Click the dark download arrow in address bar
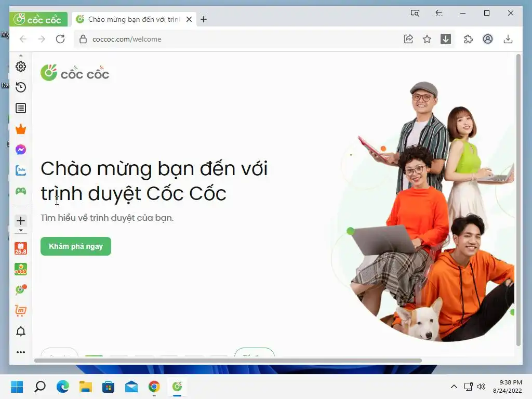Viewport: 532px width, 399px height. 445,39
